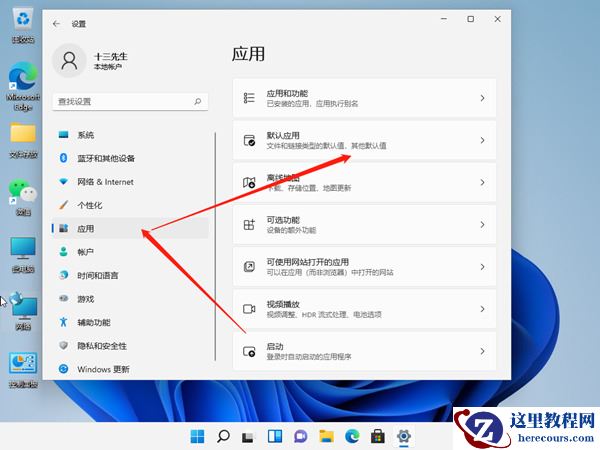Click the shield icon for 隐私和安全性
This screenshot has height=450, width=600.
click(x=64, y=346)
